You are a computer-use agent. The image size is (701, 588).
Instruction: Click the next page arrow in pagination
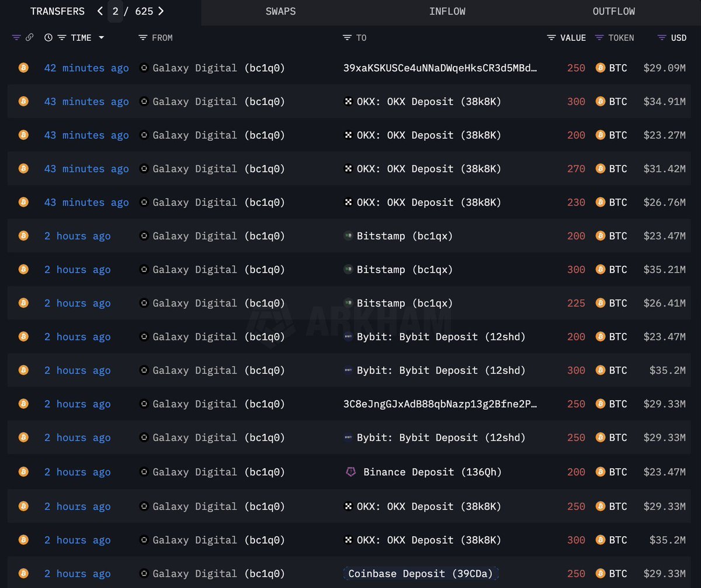click(x=161, y=11)
